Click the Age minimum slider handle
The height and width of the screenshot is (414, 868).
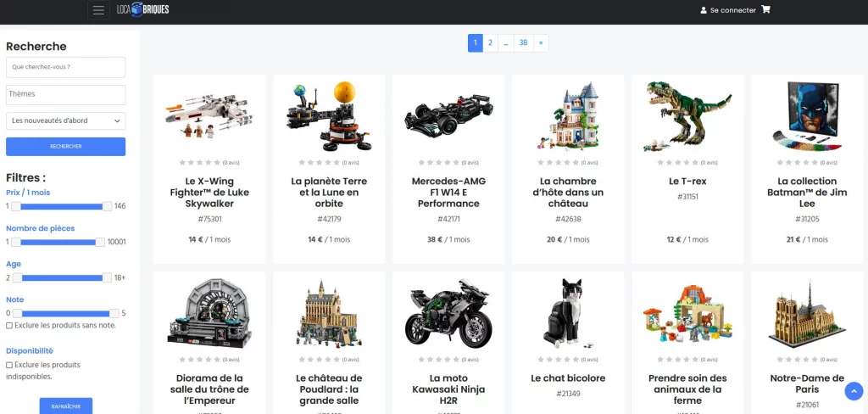pos(17,277)
